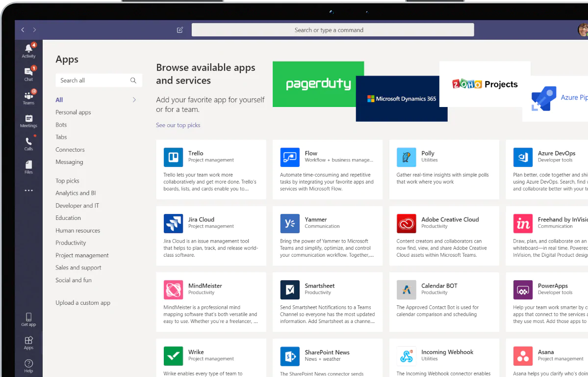
Task: Select the Bots category
Action: 61,125
